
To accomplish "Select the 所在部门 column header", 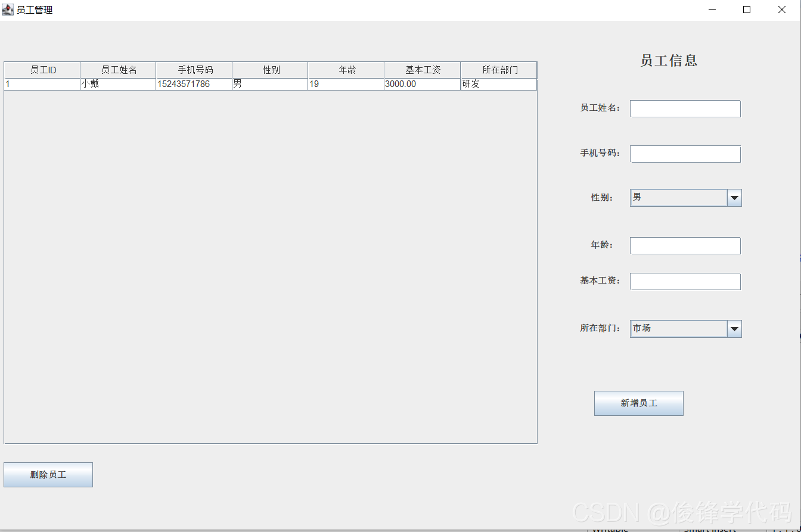I will click(x=499, y=70).
